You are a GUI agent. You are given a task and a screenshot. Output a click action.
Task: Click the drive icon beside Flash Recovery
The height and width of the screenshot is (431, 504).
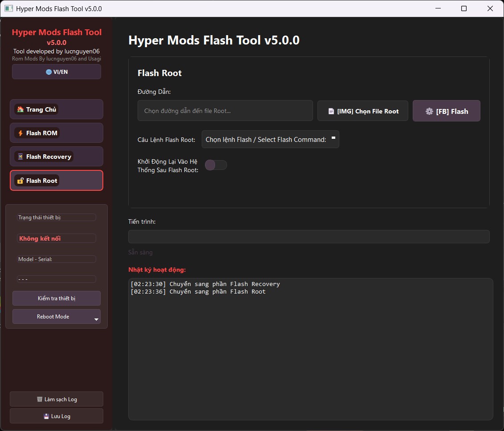pyautogui.click(x=20, y=156)
